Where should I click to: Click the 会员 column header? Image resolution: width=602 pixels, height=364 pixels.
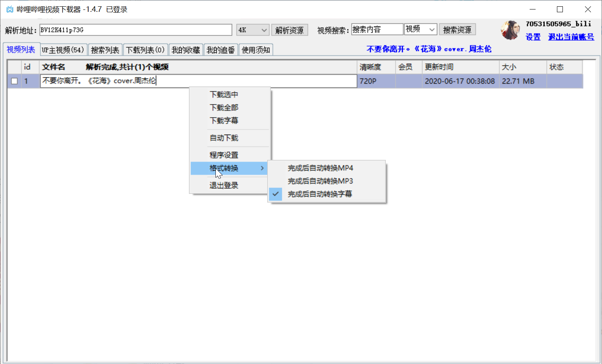click(x=409, y=67)
